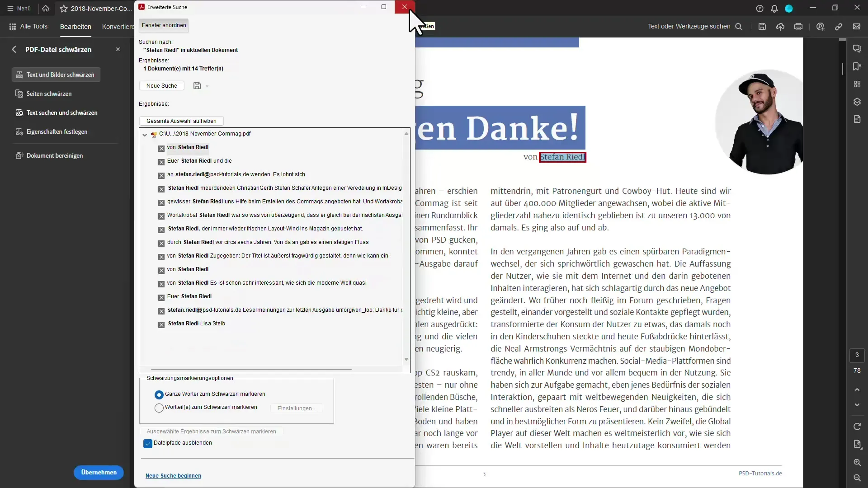
Task: Select 'von Stefan Riedl Zugegeben' result text
Action: coord(278,256)
